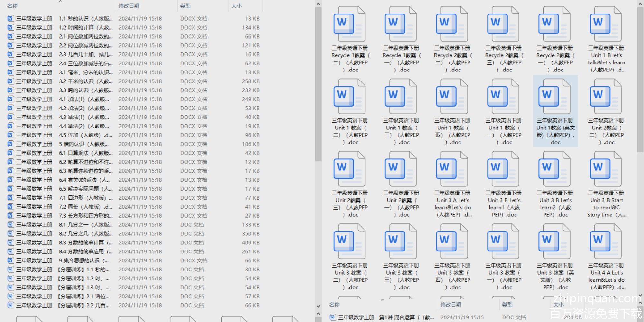Viewport: 644px width, 322px height.
Task: Select the Unit 3 A Let's learn&Let's do document icon
Action: click(x=452, y=169)
